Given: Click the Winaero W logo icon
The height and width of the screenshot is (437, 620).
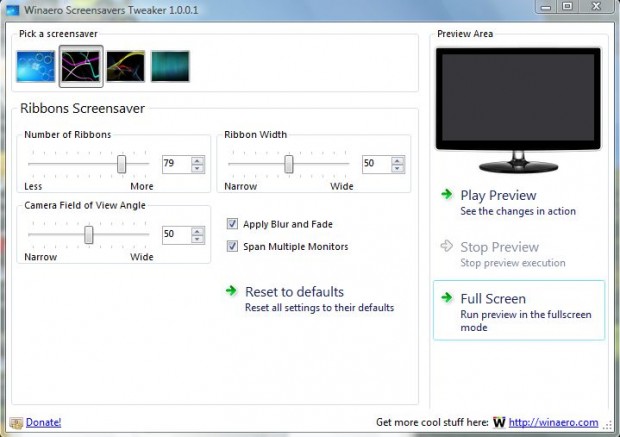Looking at the screenshot, I should (x=498, y=423).
